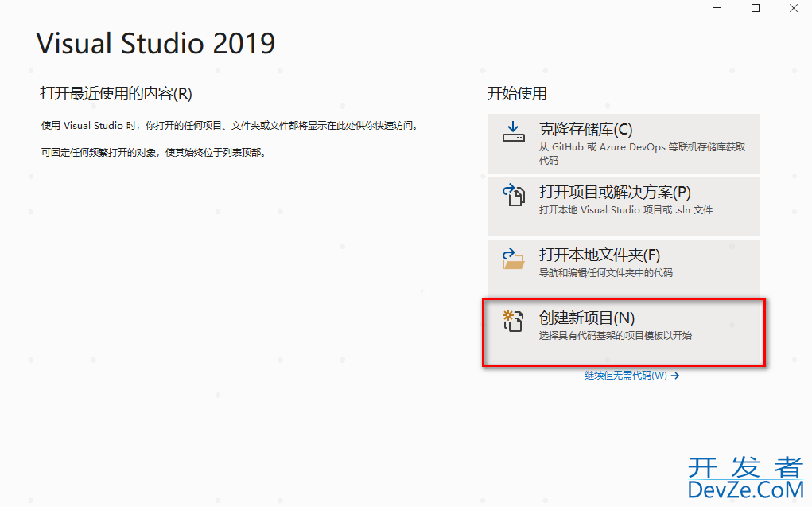The image size is (812, 507).
Task: Click the 开始使用 section heading
Action: click(x=517, y=94)
